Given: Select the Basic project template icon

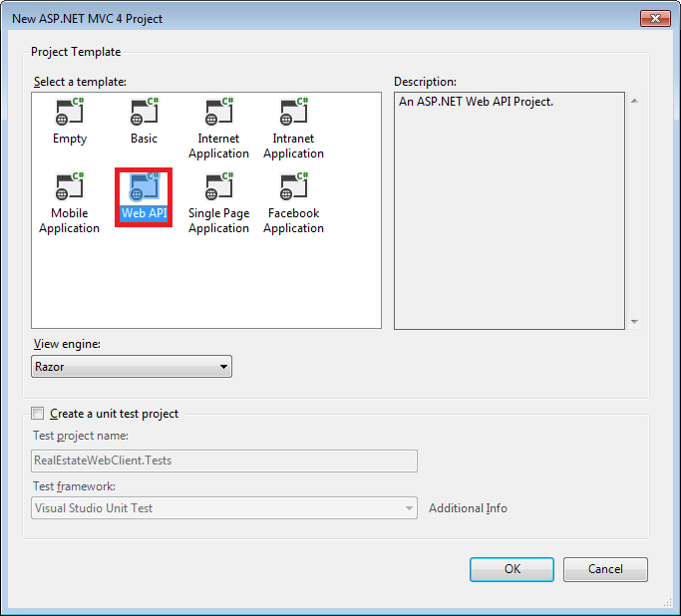Looking at the screenshot, I should click(145, 111).
